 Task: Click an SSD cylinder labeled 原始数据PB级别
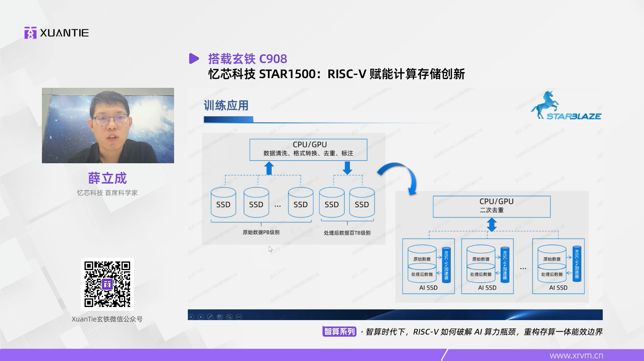pyautogui.click(x=223, y=203)
